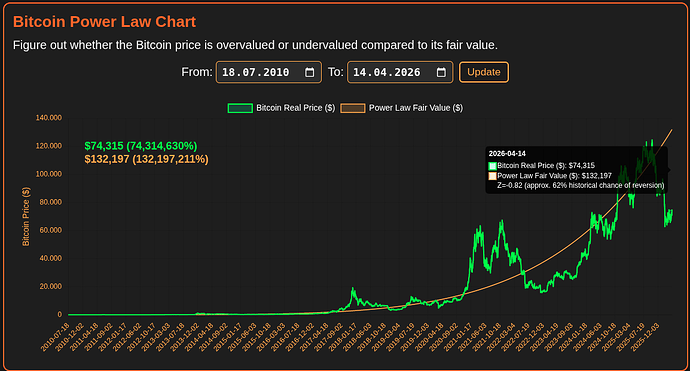The height and width of the screenshot is (371, 690).
Task: Click y-axis label 40.000
Action: [x=51, y=258]
